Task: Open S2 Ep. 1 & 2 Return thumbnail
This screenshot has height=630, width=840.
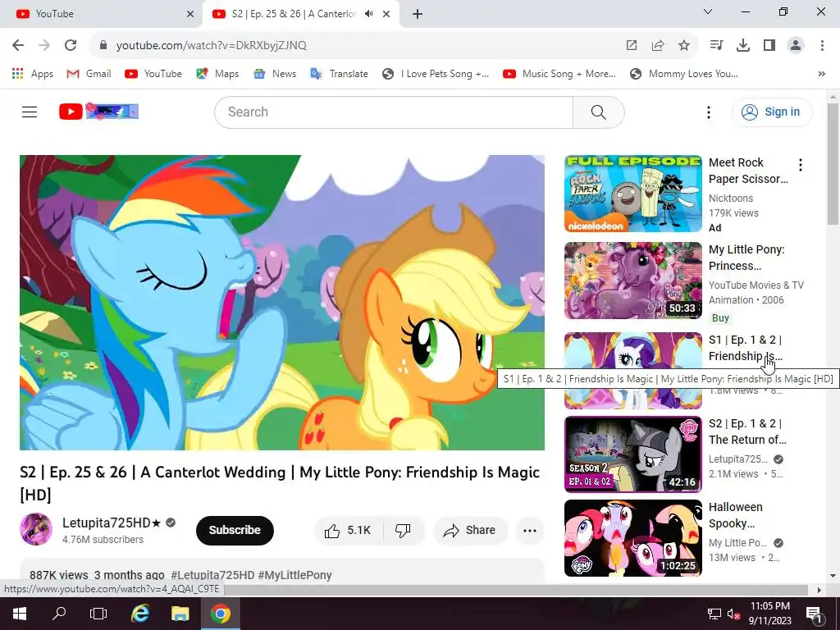Action: (x=632, y=454)
